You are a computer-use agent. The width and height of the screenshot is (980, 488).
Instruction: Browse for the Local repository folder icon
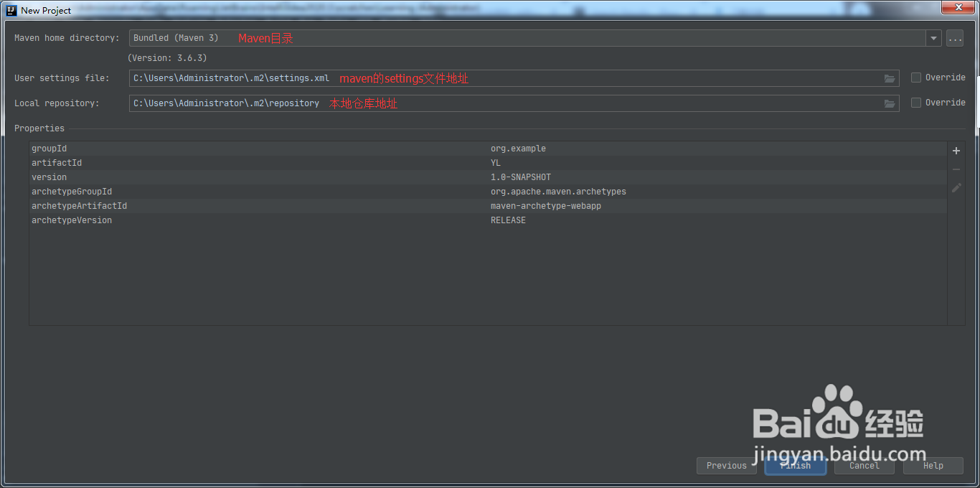click(x=890, y=103)
